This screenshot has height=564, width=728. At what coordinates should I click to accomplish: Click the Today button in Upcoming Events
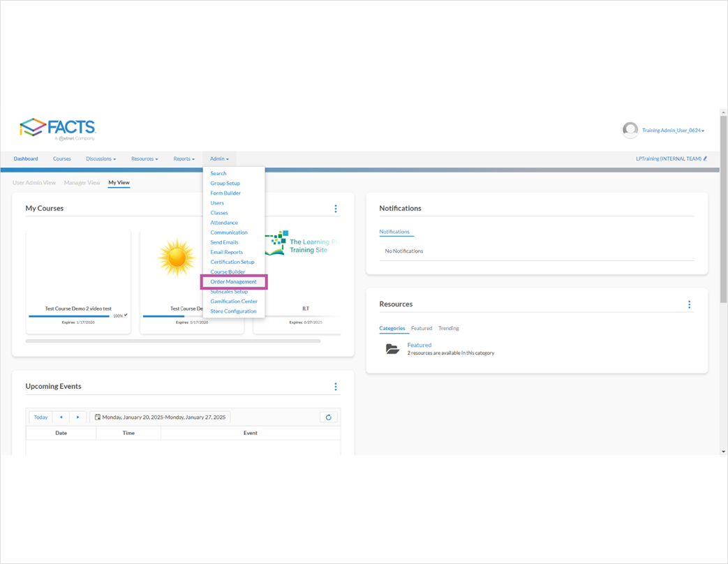[40, 417]
